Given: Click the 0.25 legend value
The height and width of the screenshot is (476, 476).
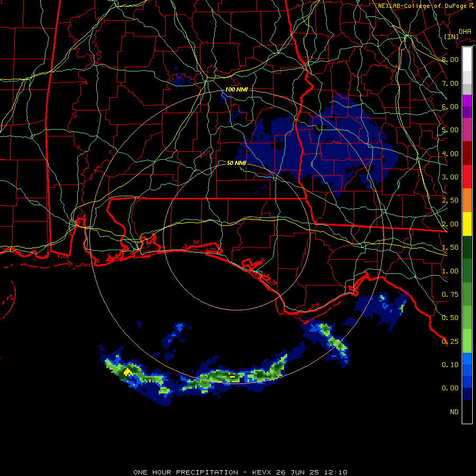Looking at the screenshot, I should click(450, 342).
